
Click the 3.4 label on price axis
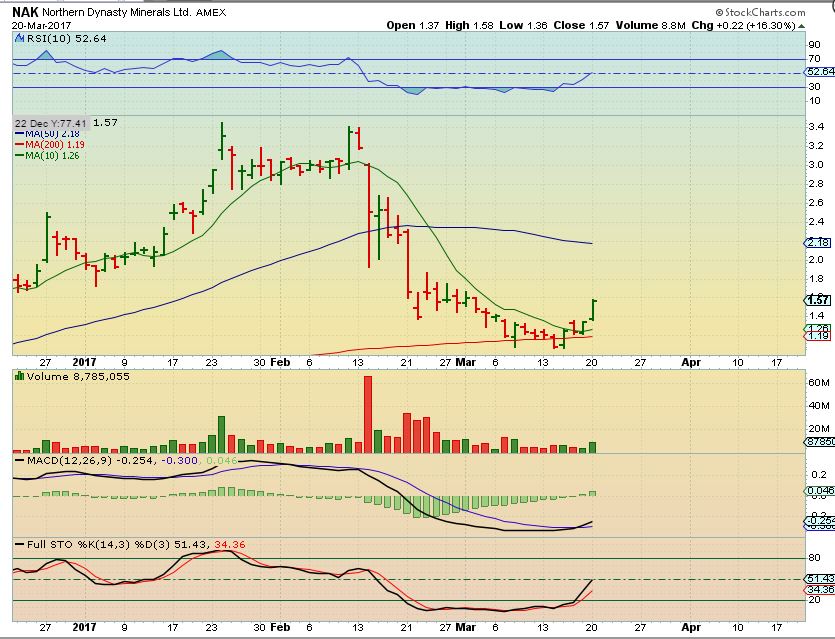[x=816, y=127]
